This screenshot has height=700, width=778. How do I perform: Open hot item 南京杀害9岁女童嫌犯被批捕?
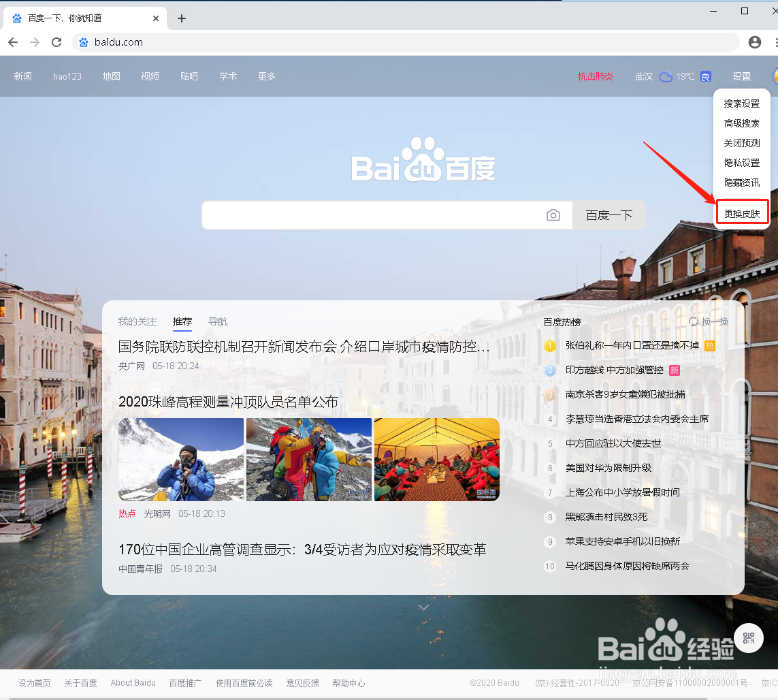pos(625,394)
